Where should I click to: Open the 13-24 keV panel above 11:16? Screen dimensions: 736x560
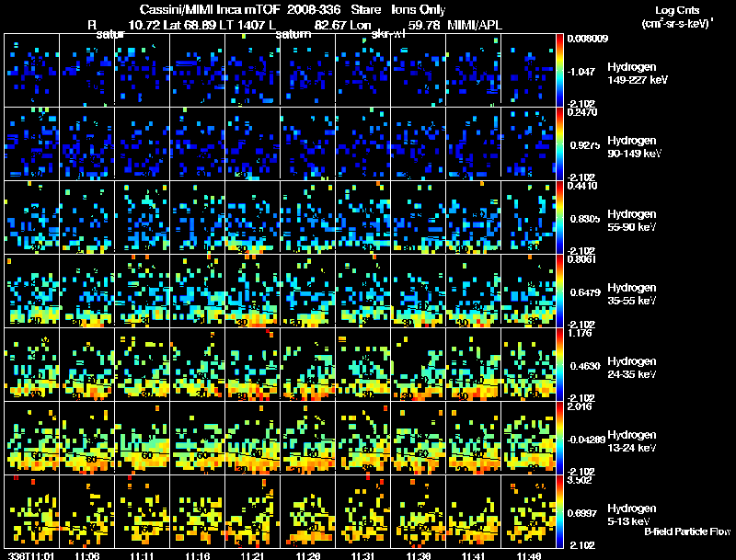198,438
